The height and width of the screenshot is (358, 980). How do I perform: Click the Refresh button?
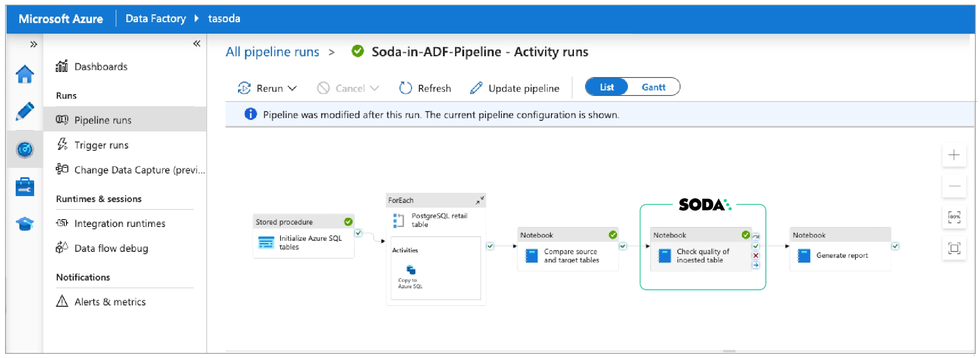click(x=425, y=88)
